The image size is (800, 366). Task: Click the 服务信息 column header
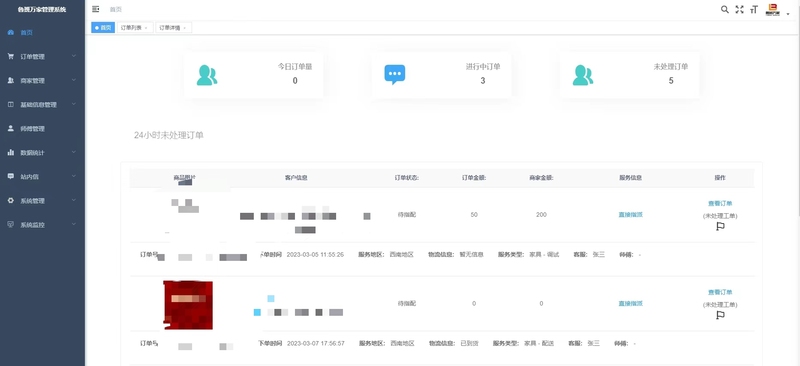tap(631, 178)
